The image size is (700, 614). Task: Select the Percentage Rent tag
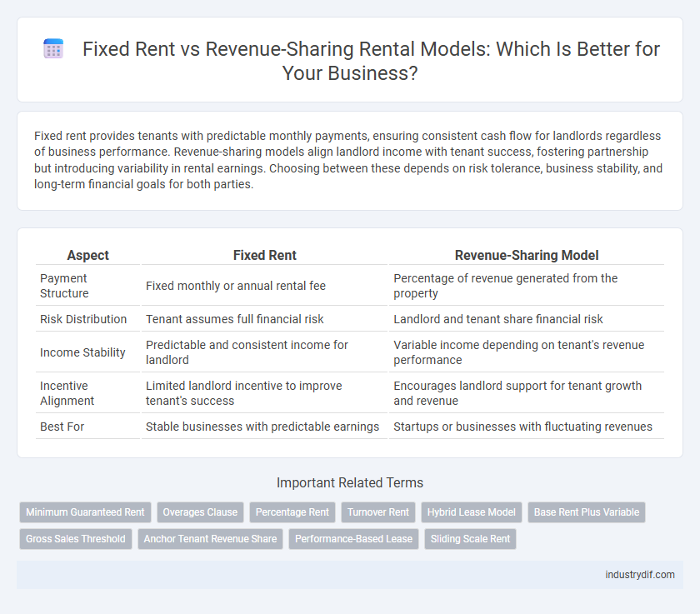pos(292,512)
